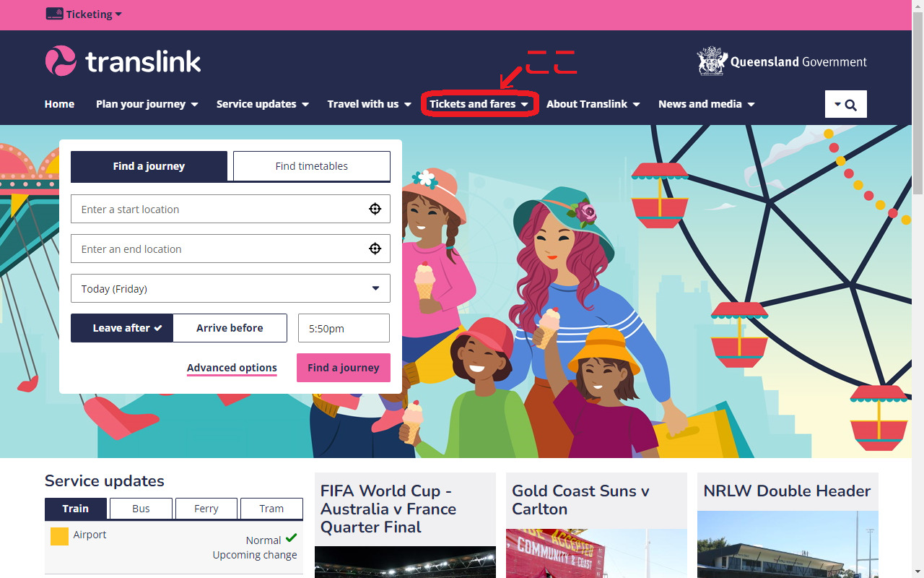The image size is (924, 578).
Task: Click the Ticketing card icon
Action: point(54,14)
